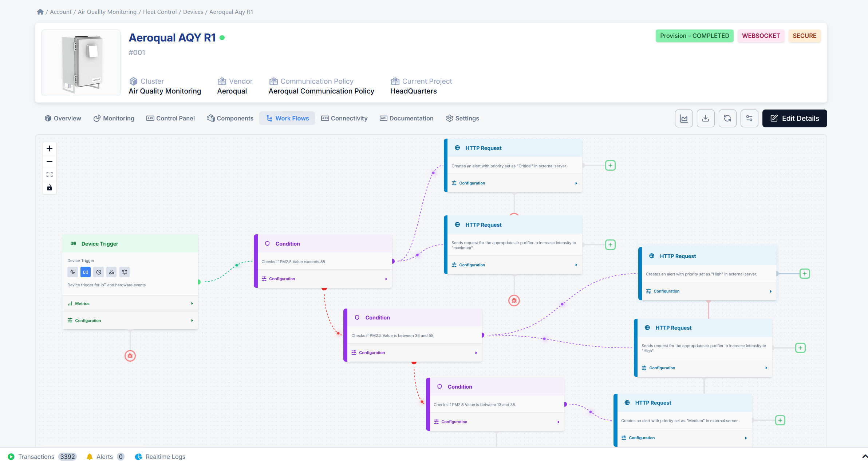
Task: Choose the clock schedule trigger type
Action: [98, 272]
